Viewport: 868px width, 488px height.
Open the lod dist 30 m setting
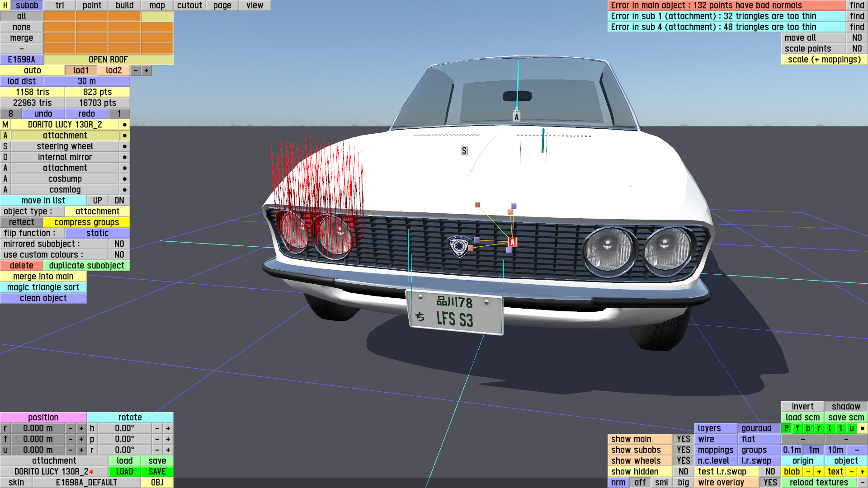click(x=86, y=81)
